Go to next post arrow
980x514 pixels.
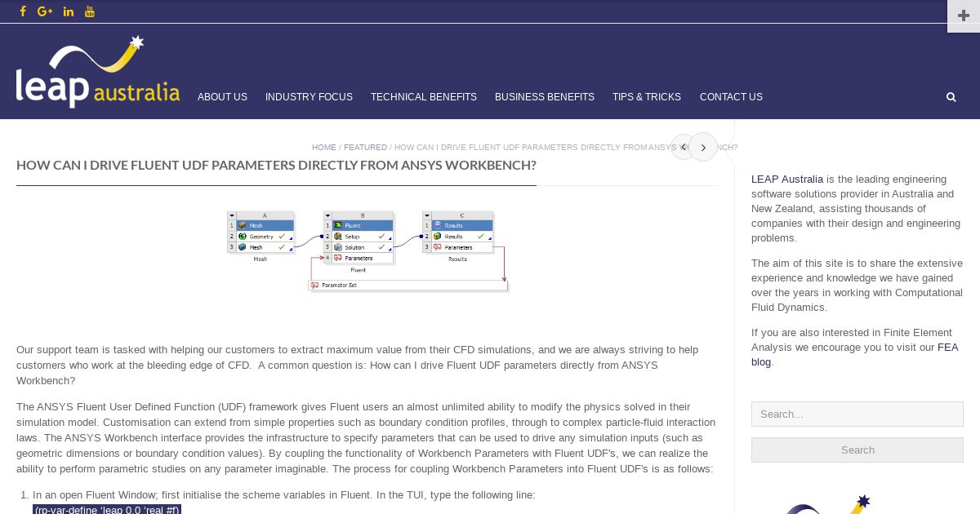703,147
